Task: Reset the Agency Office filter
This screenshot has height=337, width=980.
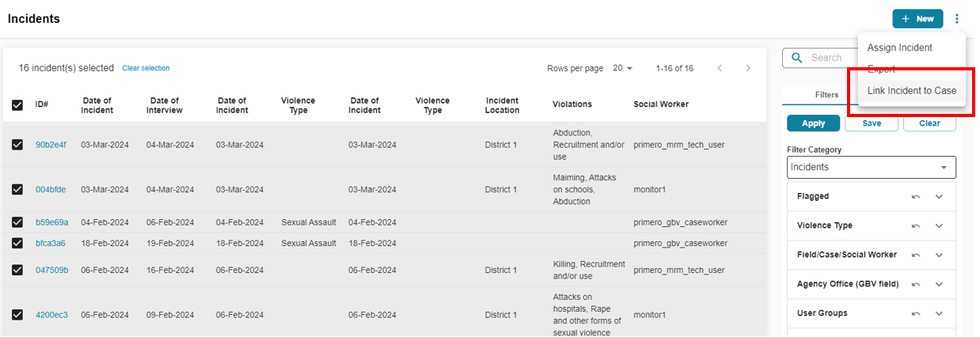Action: (916, 284)
